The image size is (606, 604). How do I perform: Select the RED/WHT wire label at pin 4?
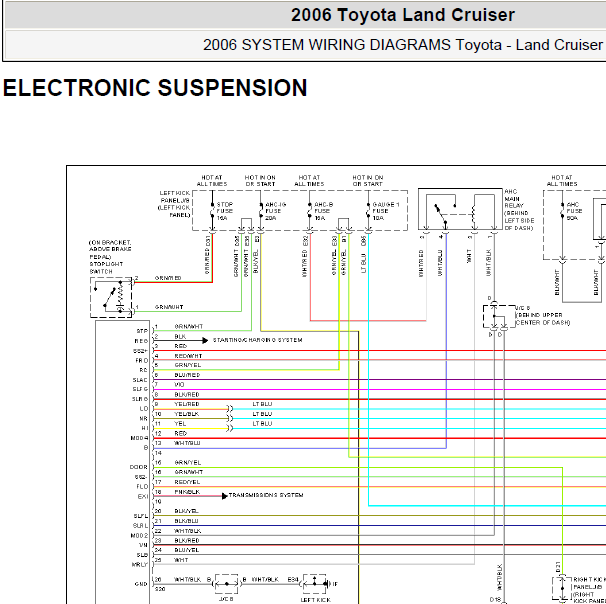[x=188, y=356]
